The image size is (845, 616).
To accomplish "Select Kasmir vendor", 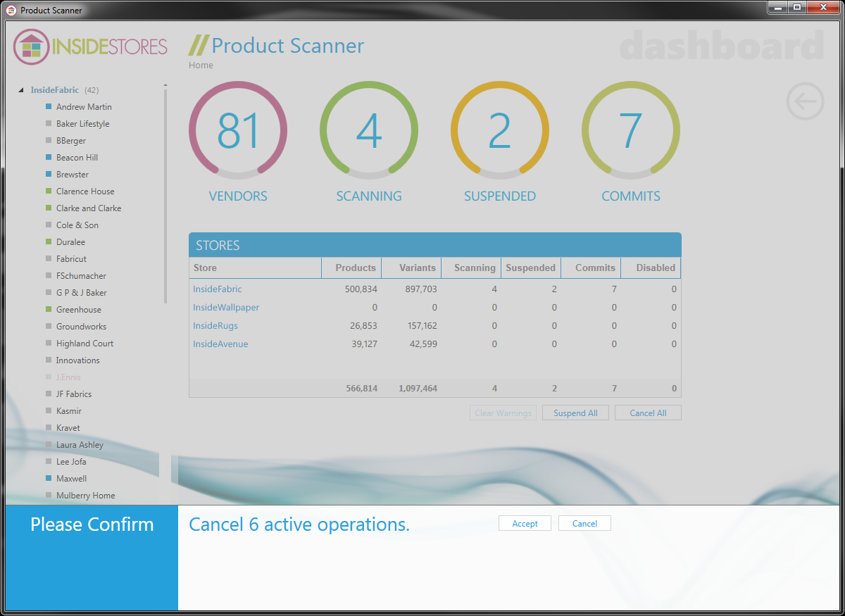I will [69, 411].
